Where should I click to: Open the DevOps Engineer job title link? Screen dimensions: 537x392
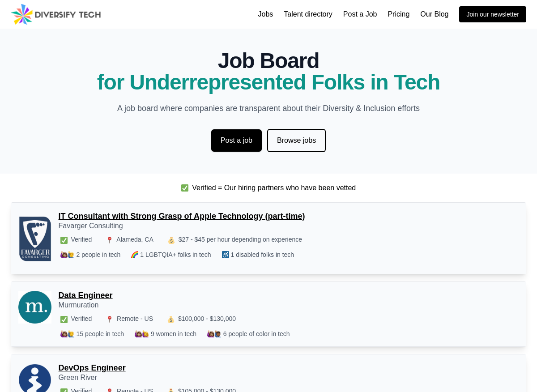tap(92, 368)
